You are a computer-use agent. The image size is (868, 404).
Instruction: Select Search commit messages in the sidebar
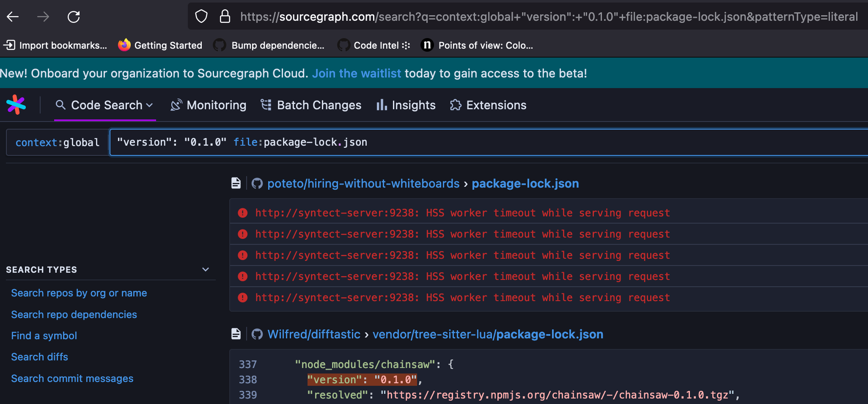click(x=72, y=378)
